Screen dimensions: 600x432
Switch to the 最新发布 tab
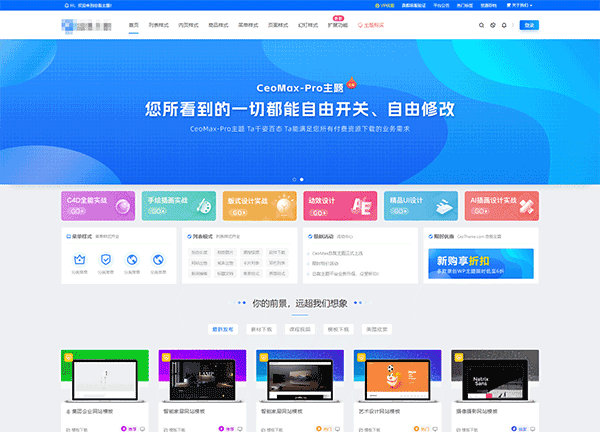pyautogui.click(x=223, y=329)
